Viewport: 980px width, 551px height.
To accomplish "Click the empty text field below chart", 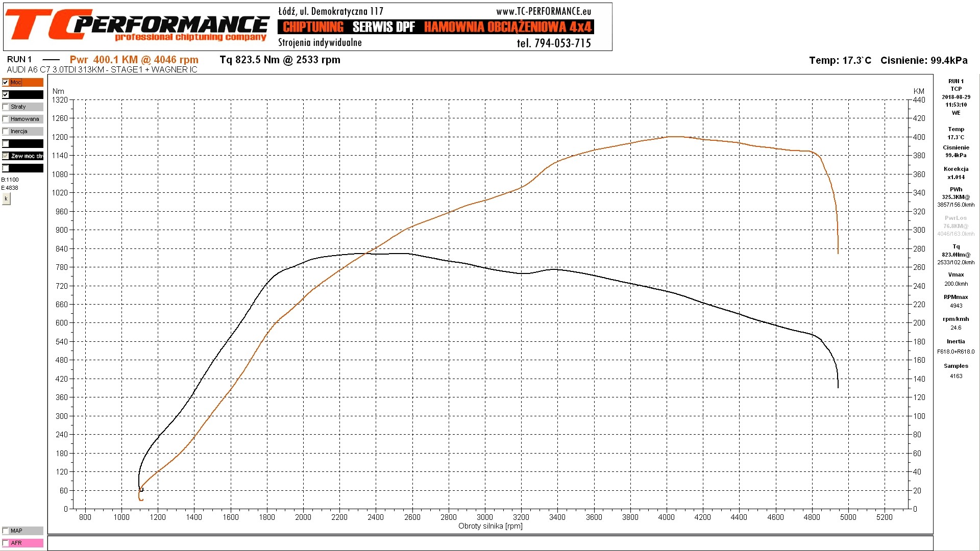I will (x=490, y=543).
